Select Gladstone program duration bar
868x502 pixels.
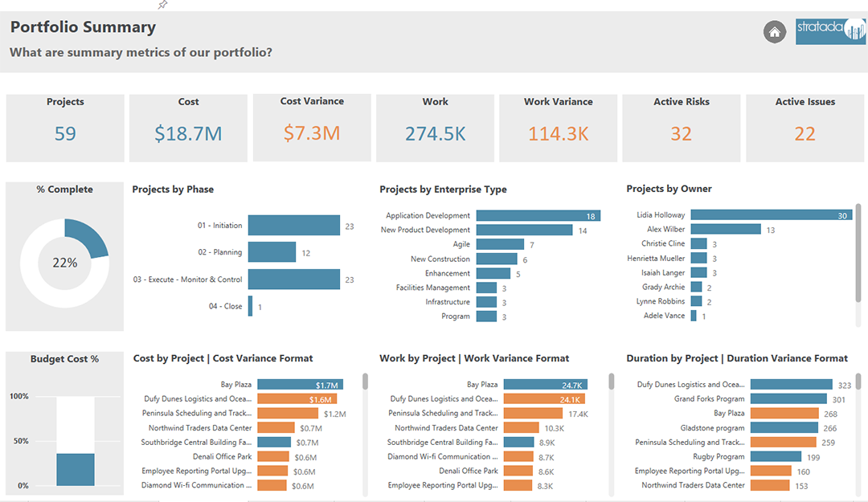click(784, 427)
